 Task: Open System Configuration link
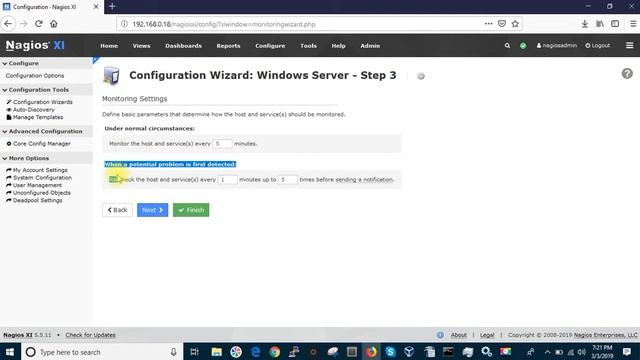click(42, 178)
